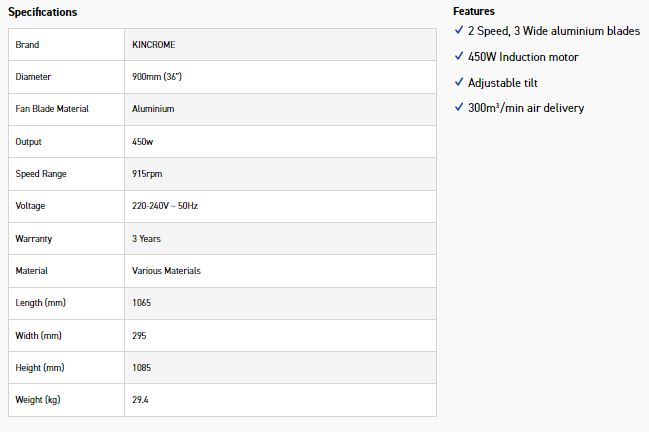Select the 900mm (36") diameter value
This screenshot has width=649, height=432.
tap(158, 77)
